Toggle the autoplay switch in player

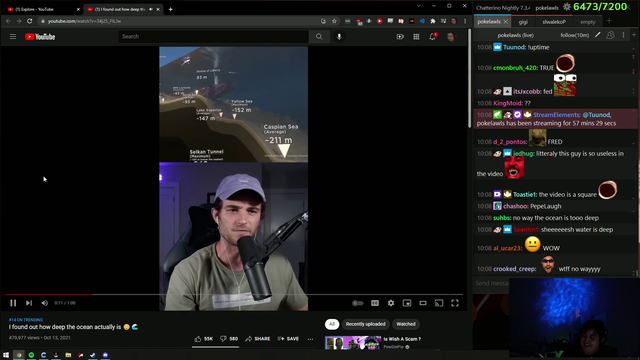(x=358, y=303)
